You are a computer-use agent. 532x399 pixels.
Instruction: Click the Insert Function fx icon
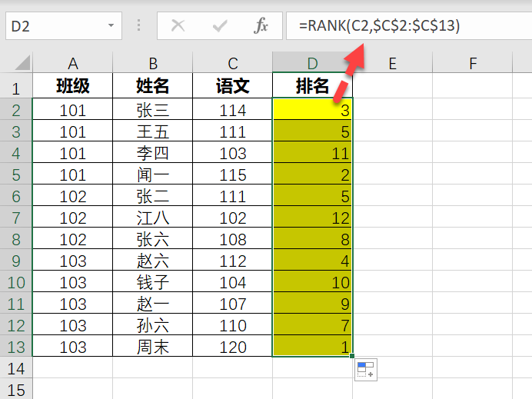(261, 25)
